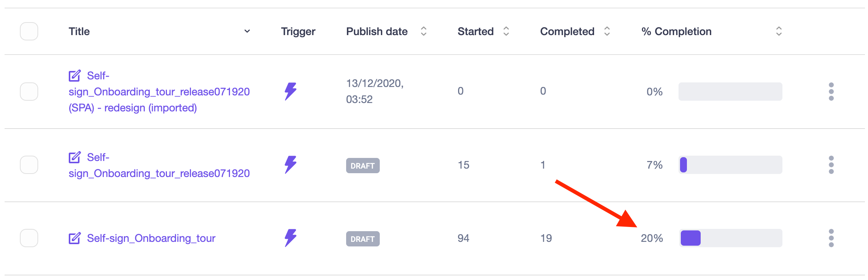This screenshot has width=868, height=280.
Task: Expand the Title column sort chevron
Action: pyautogui.click(x=247, y=31)
